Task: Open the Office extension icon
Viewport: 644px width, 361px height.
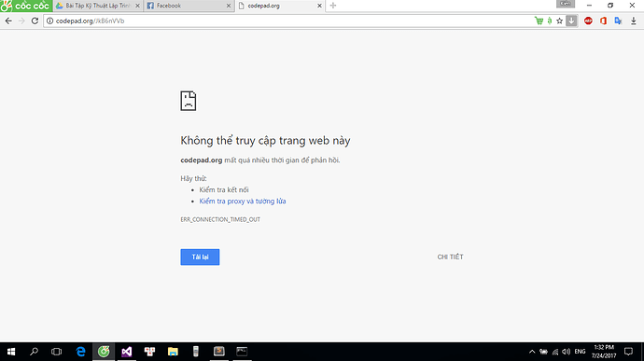Action: pyautogui.click(x=603, y=21)
